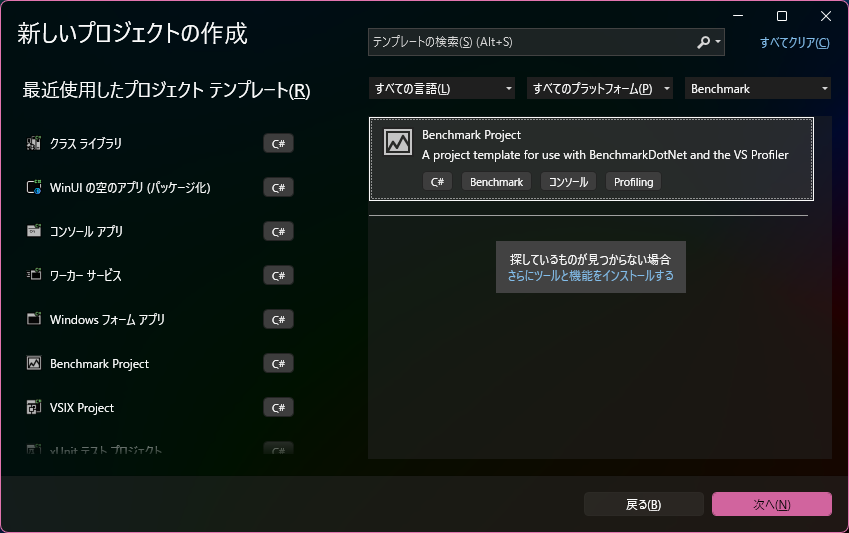
Task: Open the すべての言語 language filter
Action: coord(442,88)
